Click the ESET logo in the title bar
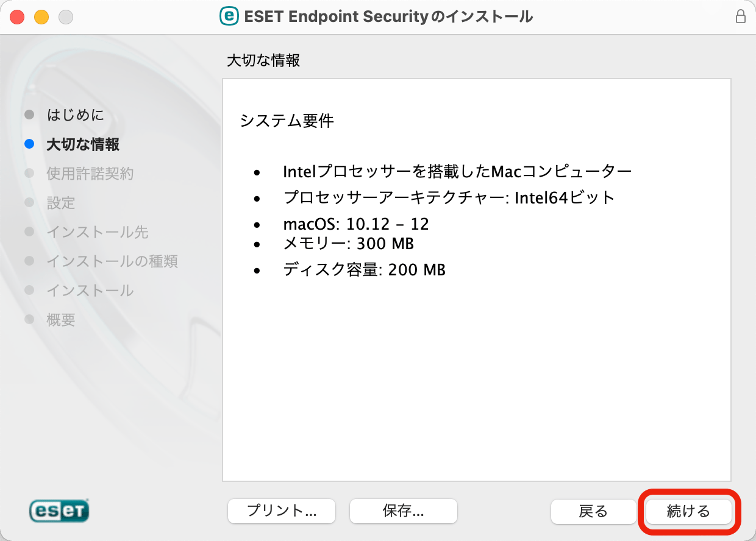This screenshot has height=541, width=756. click(229, 16)
